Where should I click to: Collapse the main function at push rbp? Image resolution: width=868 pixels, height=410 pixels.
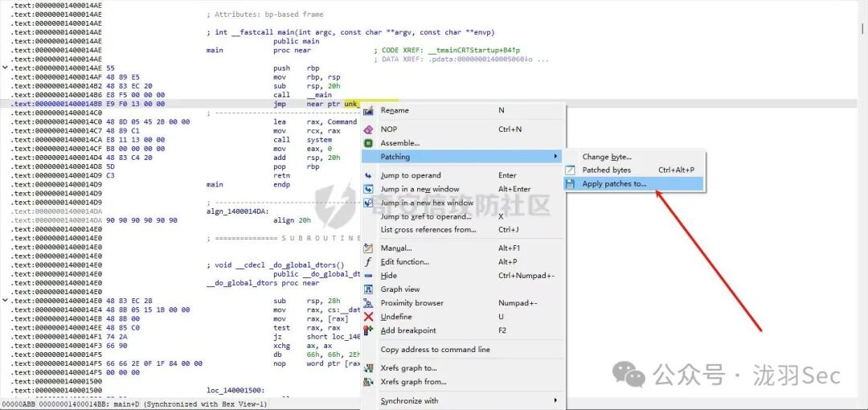coord(6,68)
